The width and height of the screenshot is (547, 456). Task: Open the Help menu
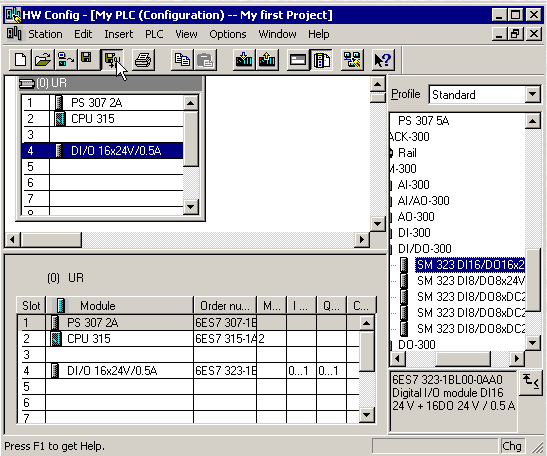[x=319, y=34]
